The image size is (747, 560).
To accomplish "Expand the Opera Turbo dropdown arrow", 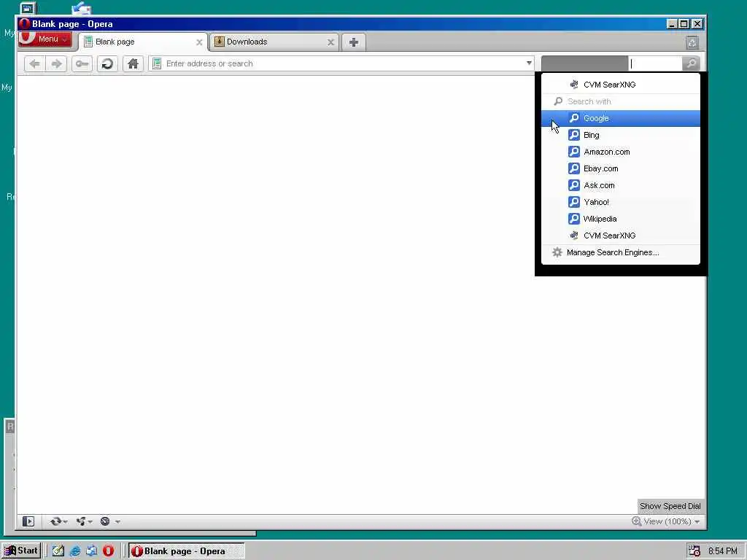I will 117,521.
